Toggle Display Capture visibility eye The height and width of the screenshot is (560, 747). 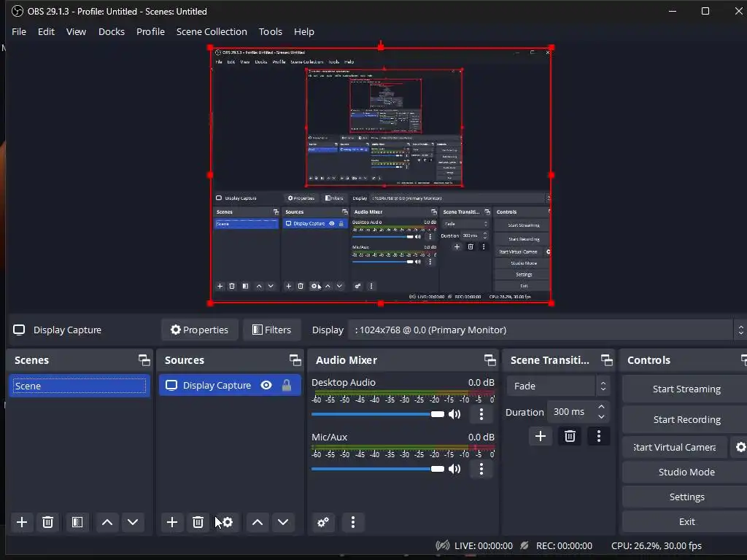coord(266,385)
